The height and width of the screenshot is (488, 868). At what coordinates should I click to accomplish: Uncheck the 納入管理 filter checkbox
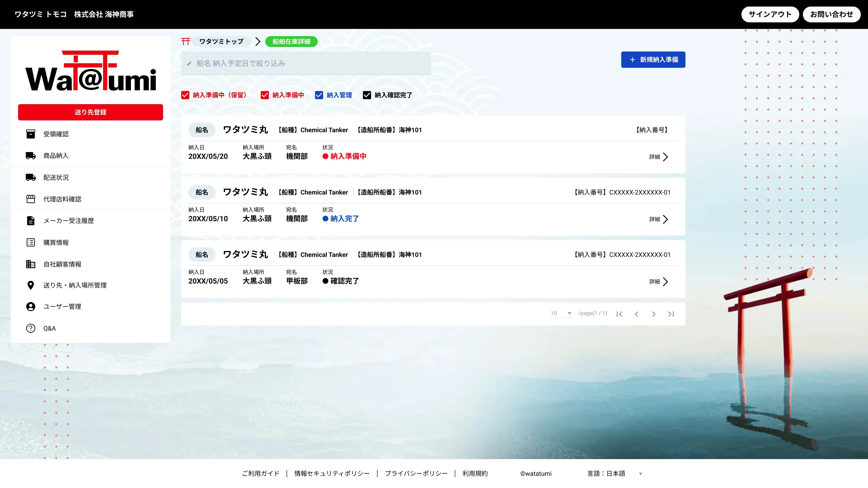pyautogui.click(x=319, y=95)
